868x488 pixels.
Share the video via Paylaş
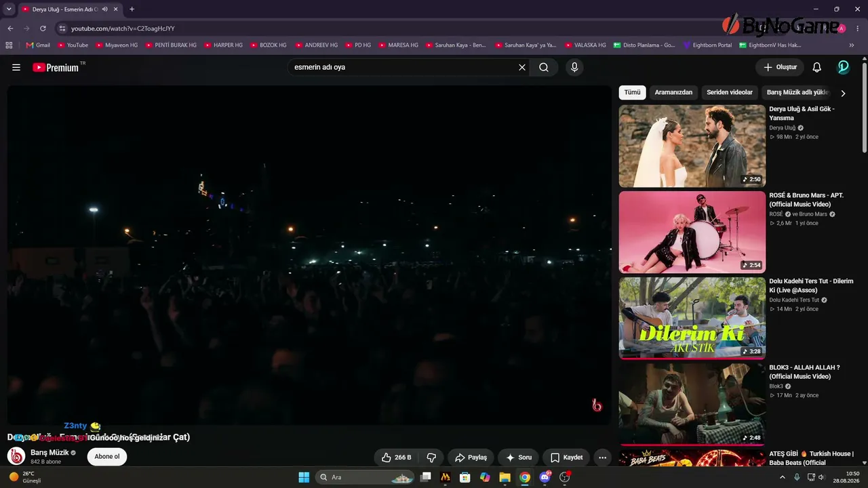coord(471,457)
